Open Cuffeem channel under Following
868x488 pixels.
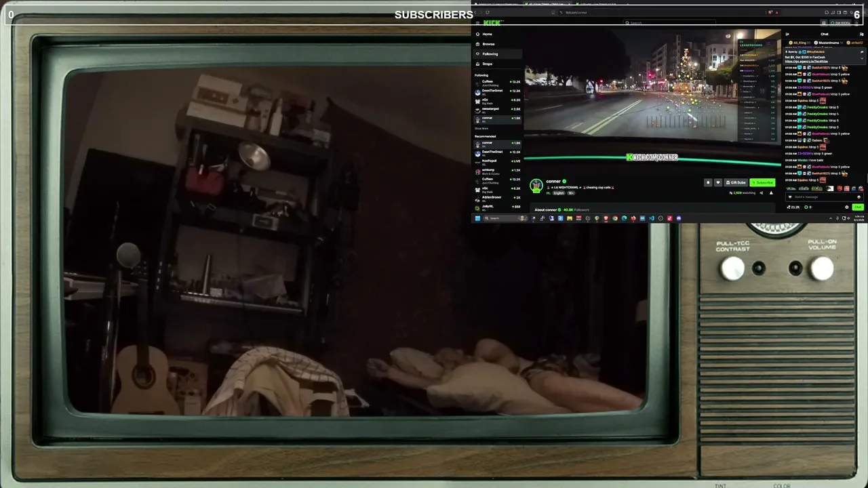pos(497,83)
